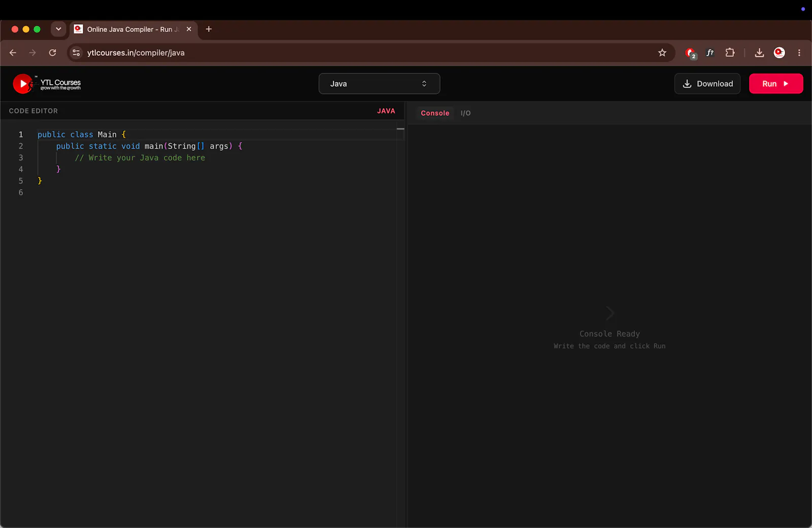Go back to previous page
812x528 pixels.
click(x=13, y=53)
